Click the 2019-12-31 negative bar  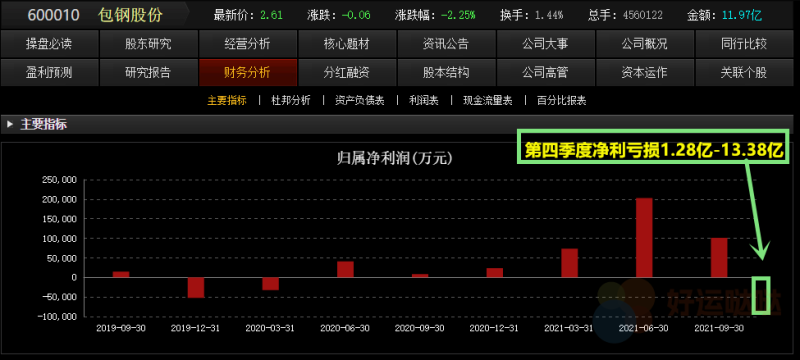(x=196, y=288)
